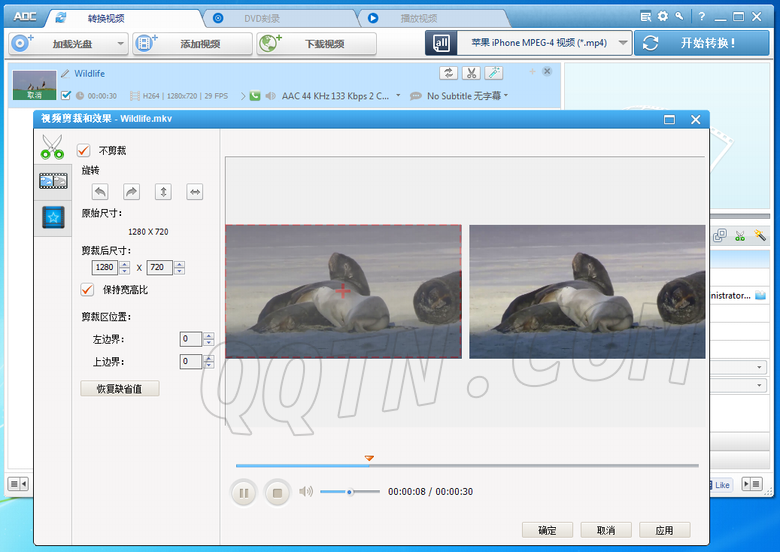The height and width of the screenshot is (552, 780).
Task: Rotate video right with the clockwise arrow
Action: [x=132, y=191]
